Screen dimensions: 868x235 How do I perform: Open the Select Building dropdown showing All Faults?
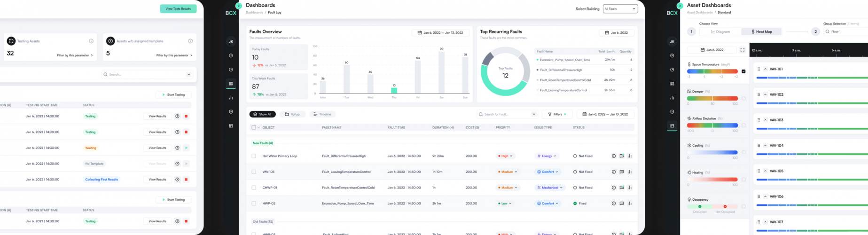[620, 9]
